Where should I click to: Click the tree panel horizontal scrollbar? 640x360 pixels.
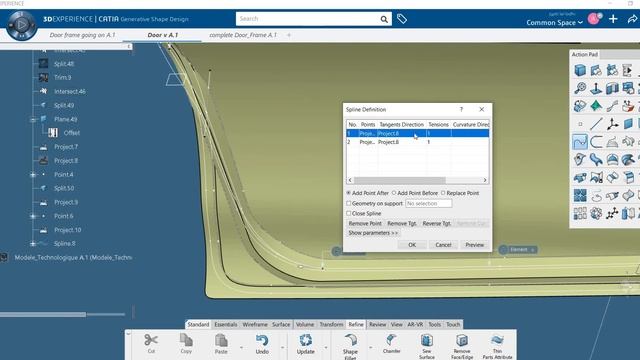[43, 314]
